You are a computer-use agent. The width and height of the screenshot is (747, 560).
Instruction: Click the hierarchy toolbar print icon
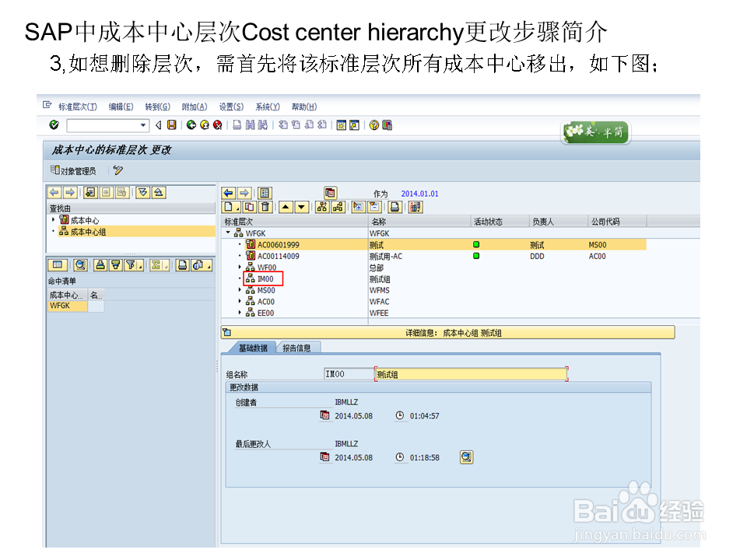(395, 207)
